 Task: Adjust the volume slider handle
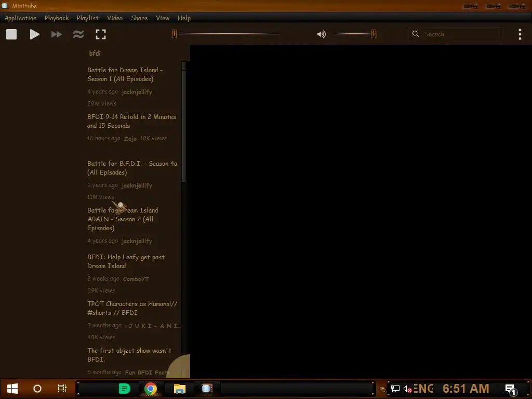click(x=374, y=34)
